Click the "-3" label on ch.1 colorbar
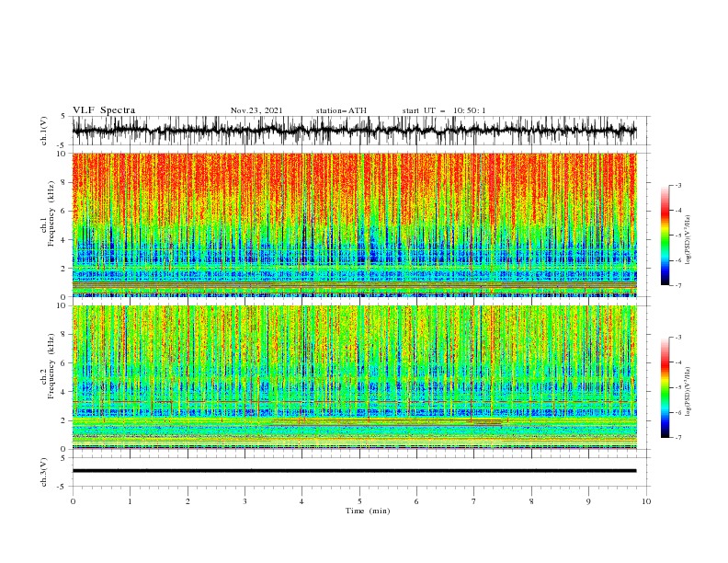Screen dimensions: 728x563 (x=678, y=185)
